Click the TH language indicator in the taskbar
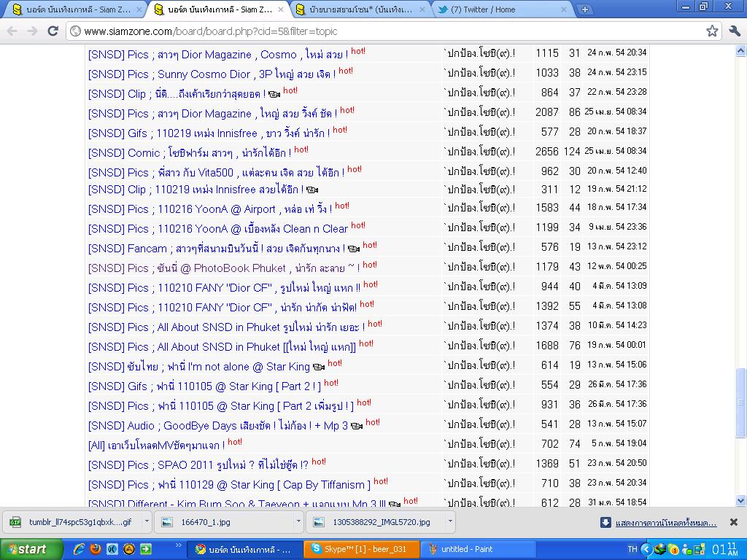This screenshot has width=747, height=560. 632,549
